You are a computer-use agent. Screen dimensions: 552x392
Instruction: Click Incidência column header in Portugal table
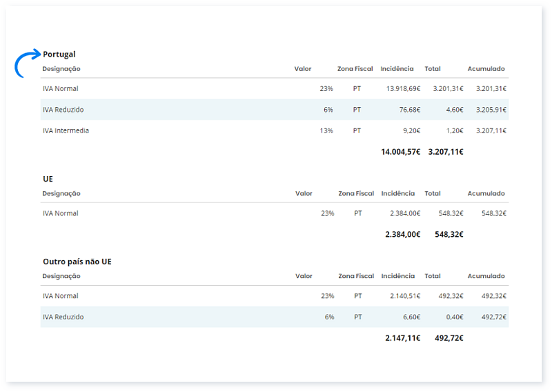[397, 69]
